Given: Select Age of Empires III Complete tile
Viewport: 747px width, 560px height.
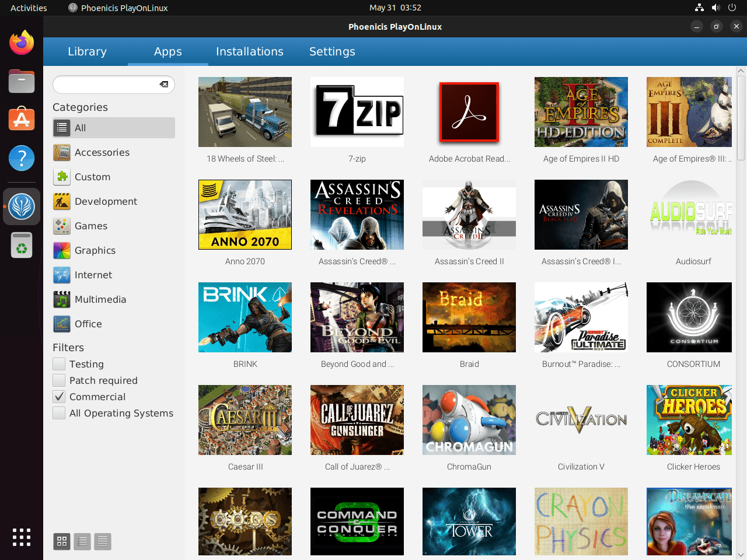Looking at the screenshot, I should (x=689, y=112).
